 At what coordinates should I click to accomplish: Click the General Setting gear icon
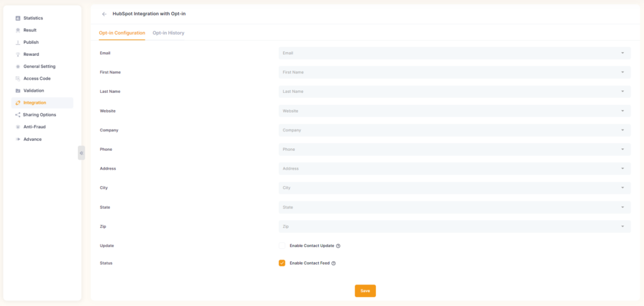18,67
